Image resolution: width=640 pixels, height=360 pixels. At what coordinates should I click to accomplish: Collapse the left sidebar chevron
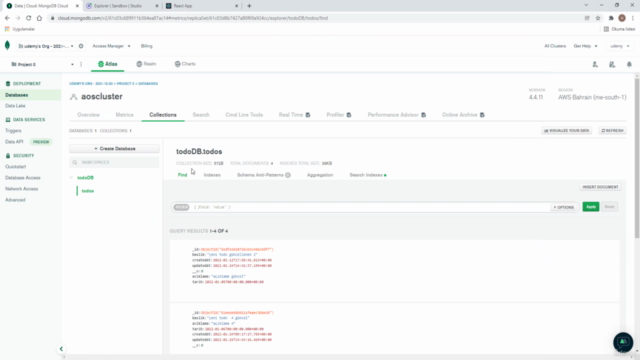(61, 349)
